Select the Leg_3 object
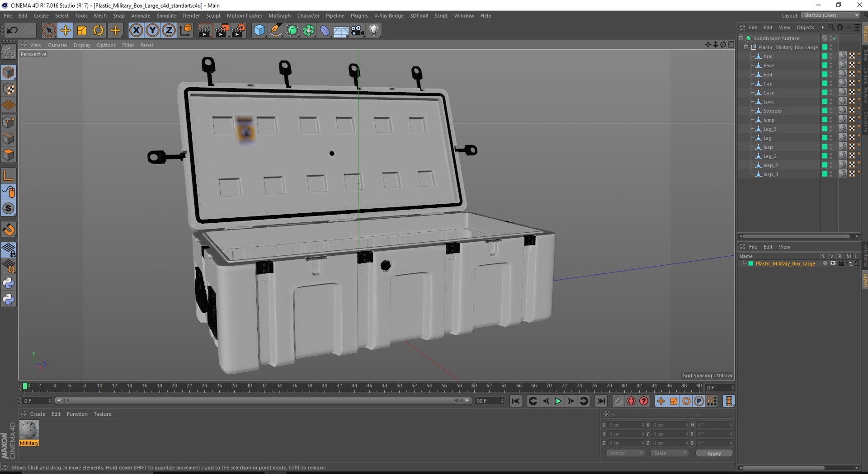868x474 pixels. 769,129
